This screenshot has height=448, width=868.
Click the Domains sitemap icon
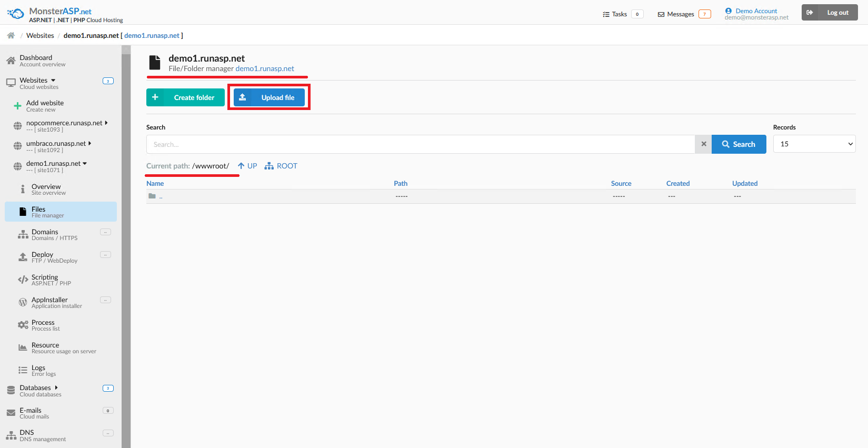[23, 234]
